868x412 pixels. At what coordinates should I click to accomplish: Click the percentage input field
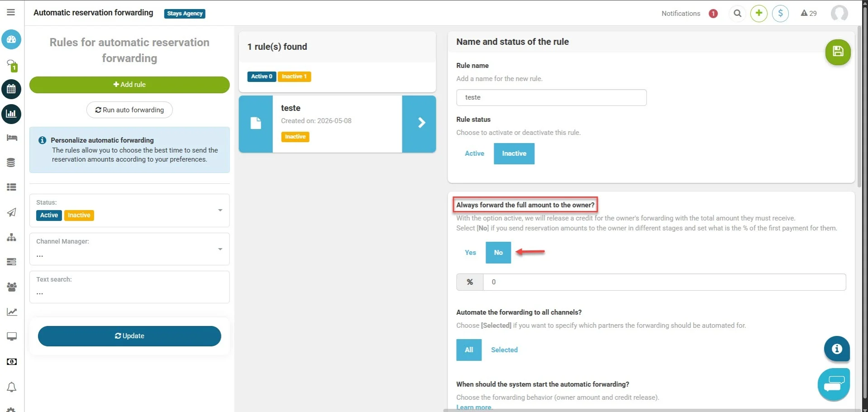[664, 282]
